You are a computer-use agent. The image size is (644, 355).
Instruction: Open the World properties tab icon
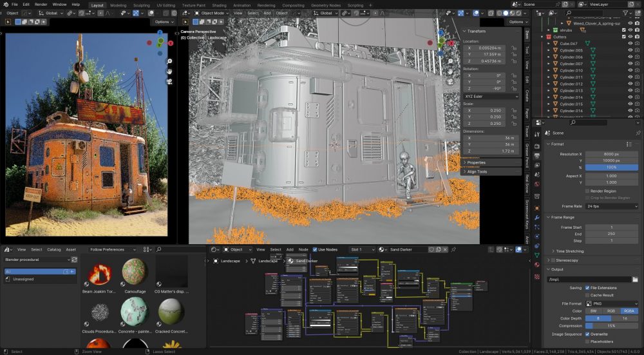[537, 184]
